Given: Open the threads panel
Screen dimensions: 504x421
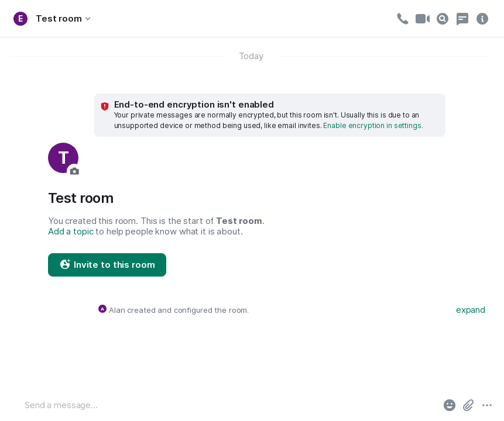Looking at the screenshot, I should pos(462,19).
